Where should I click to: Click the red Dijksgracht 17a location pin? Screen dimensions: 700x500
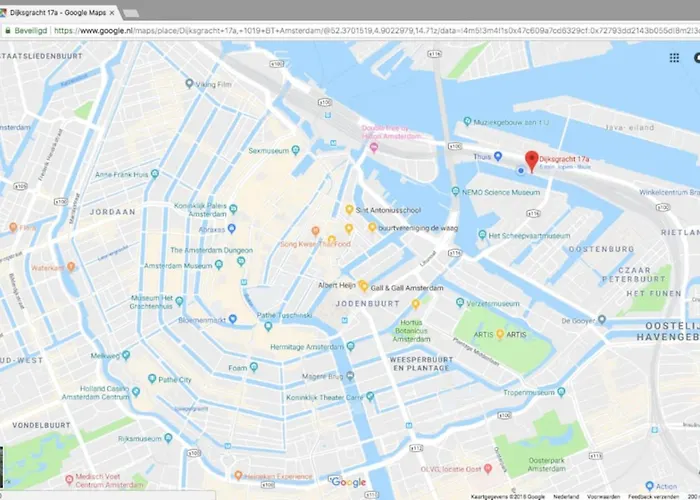click(x=532, y=160)
